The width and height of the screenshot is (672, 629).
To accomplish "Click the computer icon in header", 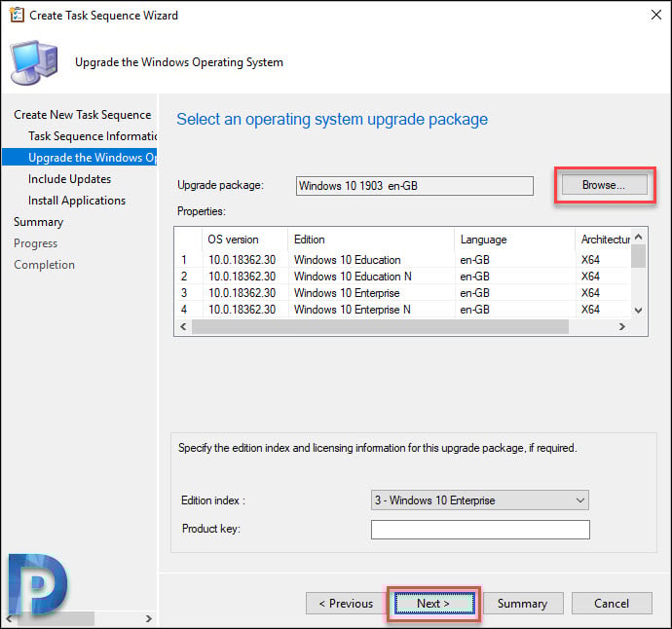I will click(34, 62).
